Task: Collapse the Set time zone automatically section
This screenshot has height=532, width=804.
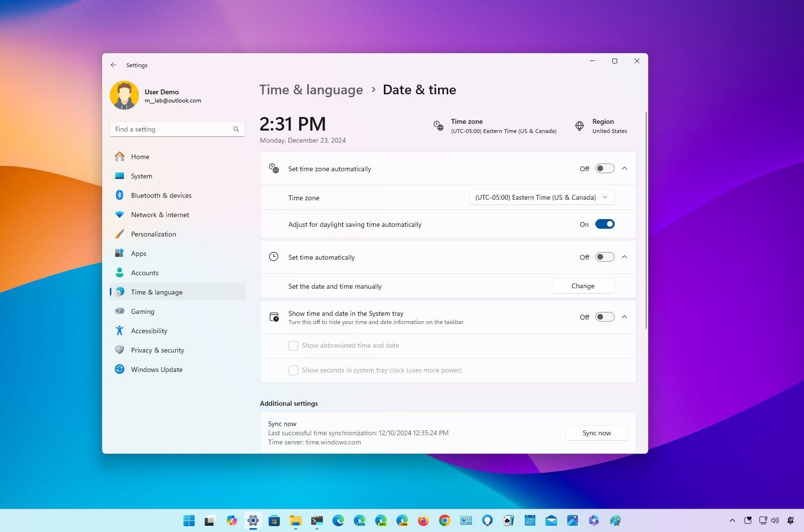Action: [624, 168]
